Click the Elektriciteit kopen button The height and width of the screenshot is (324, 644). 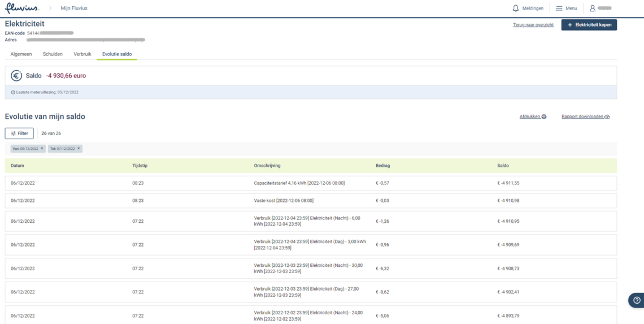coord(589,25)
